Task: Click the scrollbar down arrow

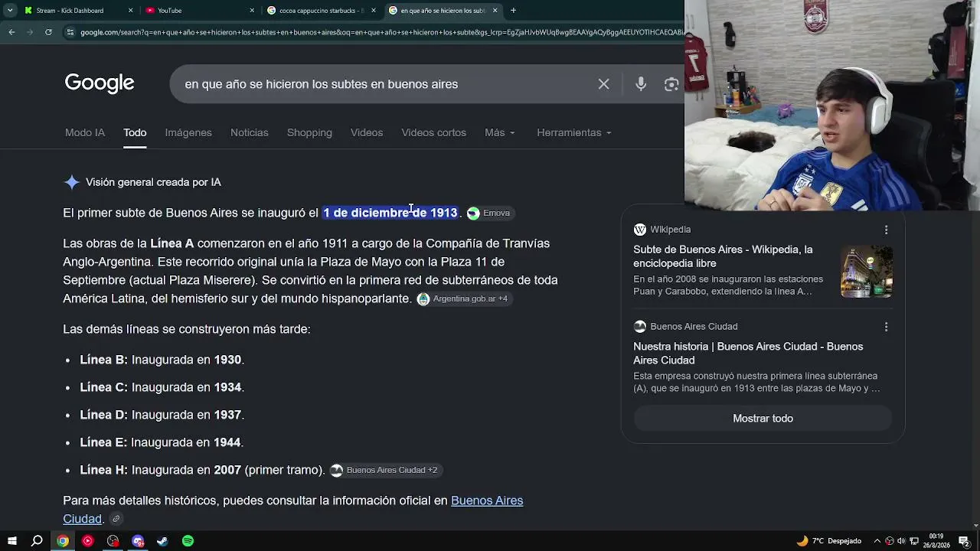Action: click(976, 525)
